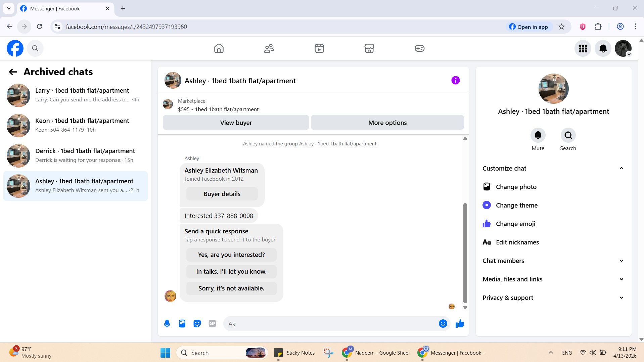Click the View buyer button
Image resolution: width=644 pixels, height=362 pixels.
pos(236,123)
